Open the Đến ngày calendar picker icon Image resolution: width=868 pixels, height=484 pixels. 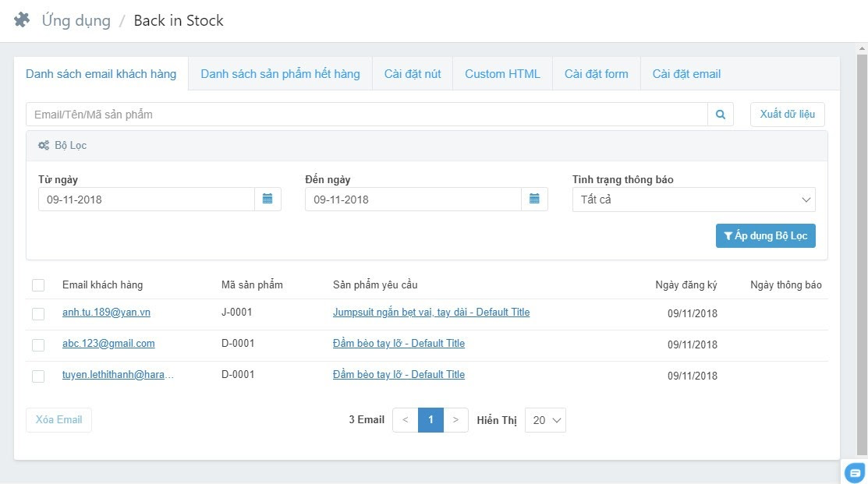tap(534, 200)
